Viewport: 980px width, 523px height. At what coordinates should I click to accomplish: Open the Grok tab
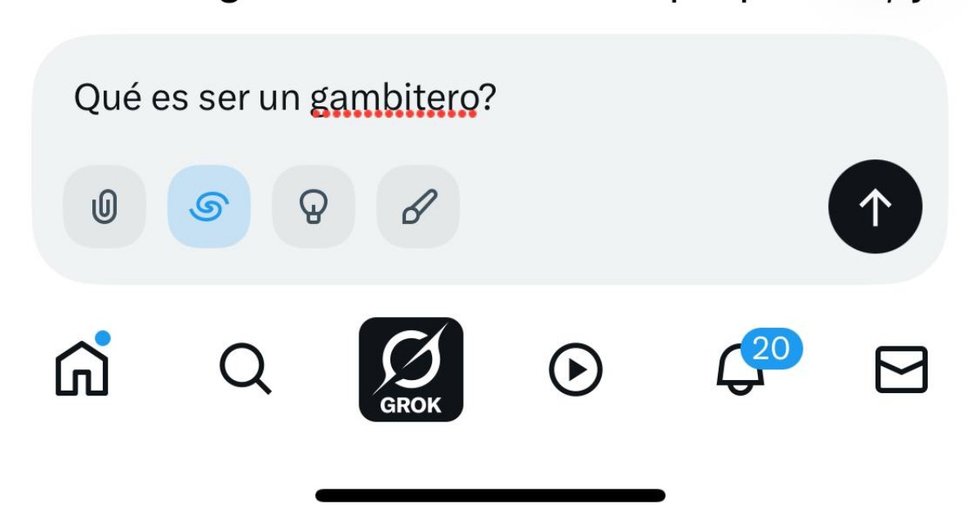coord(411,369)
